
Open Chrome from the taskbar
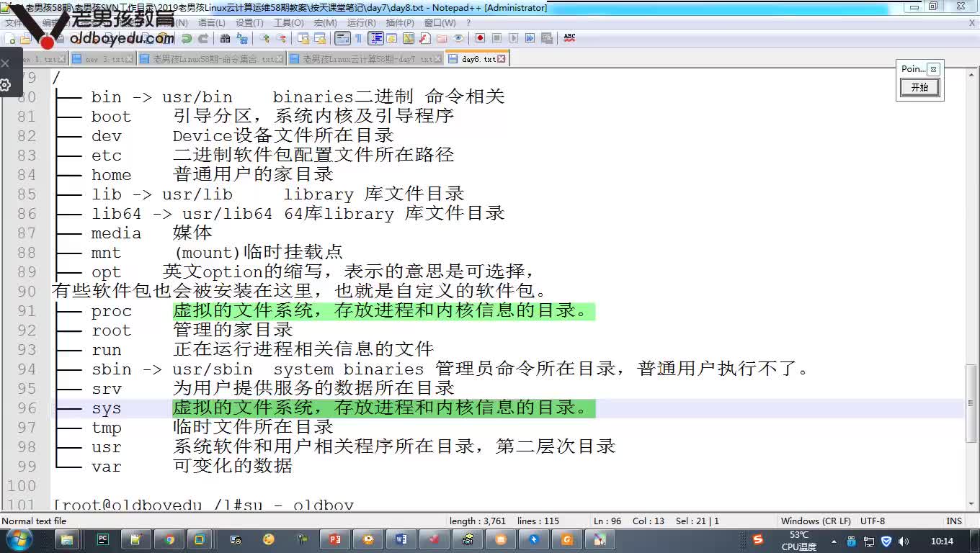coord(169,539)
